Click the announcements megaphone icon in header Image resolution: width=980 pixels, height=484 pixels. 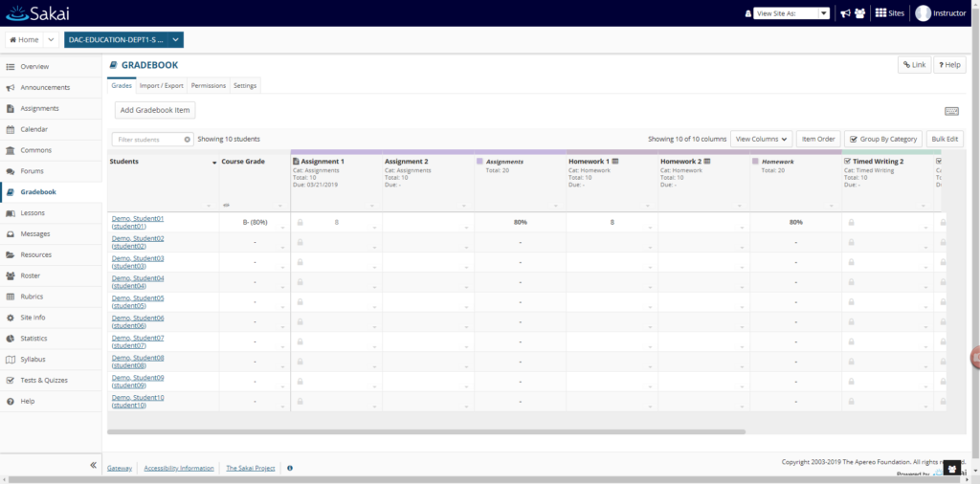(845, 13)
